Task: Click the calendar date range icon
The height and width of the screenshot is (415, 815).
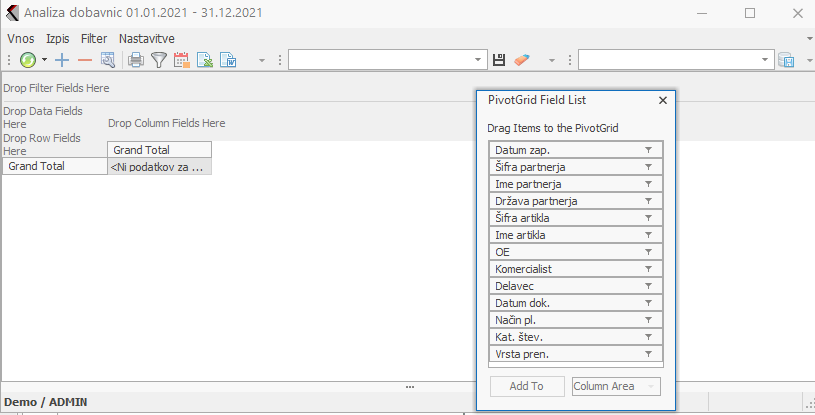Action: pyautogui.click(x=182, y=61)
